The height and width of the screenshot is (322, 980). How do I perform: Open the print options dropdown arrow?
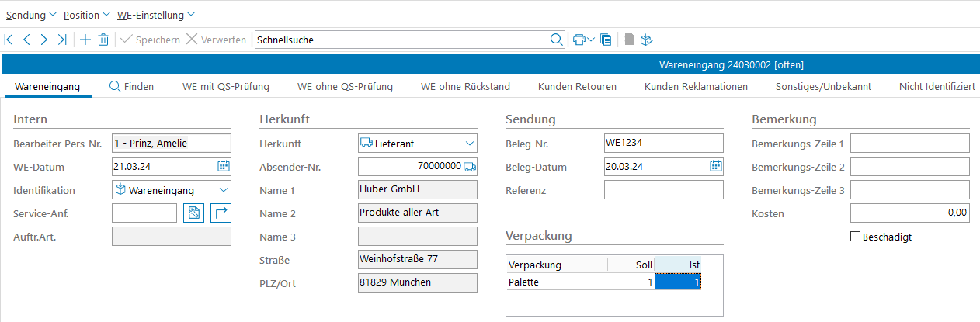pos(591,40)
